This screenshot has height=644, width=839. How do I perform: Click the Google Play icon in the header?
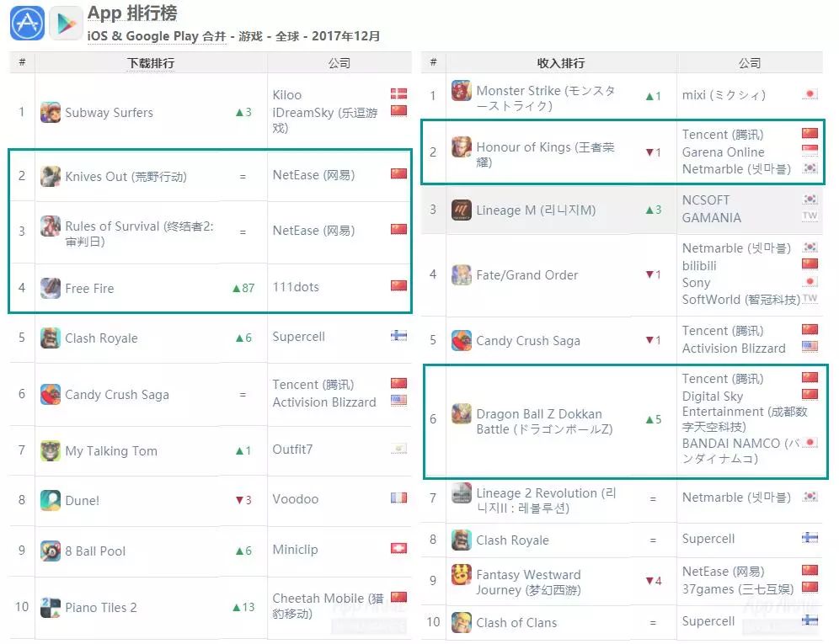67,23
